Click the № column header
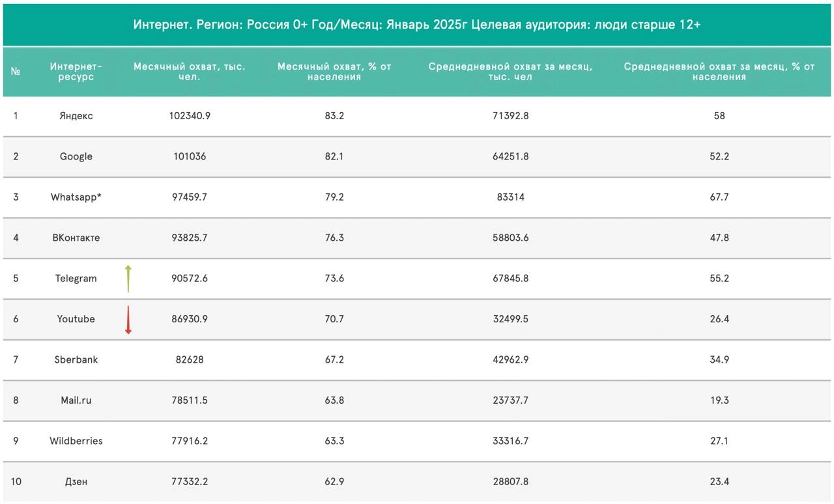Image resolution: width=834 pixels, height=504 pixels. point(16,72)
